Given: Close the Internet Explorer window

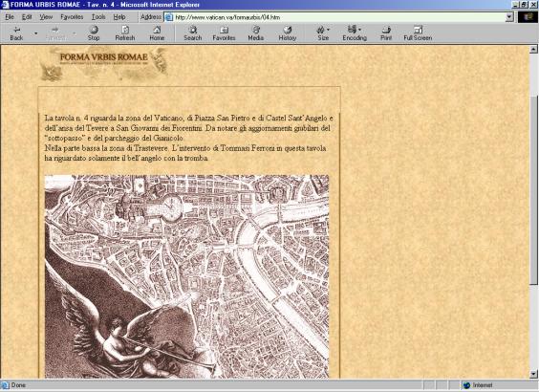Looking at the screenshot, I should [x=533, y=5].
